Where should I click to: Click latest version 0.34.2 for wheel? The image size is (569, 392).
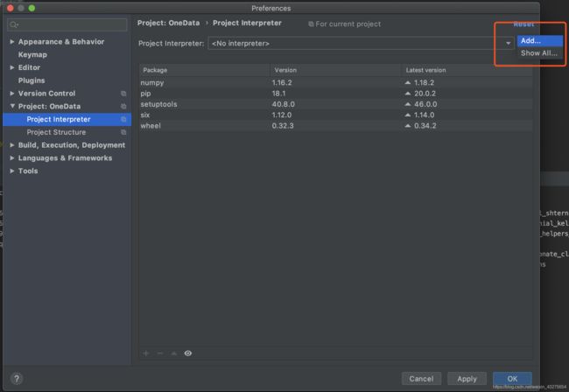click(x=425, y=126)
